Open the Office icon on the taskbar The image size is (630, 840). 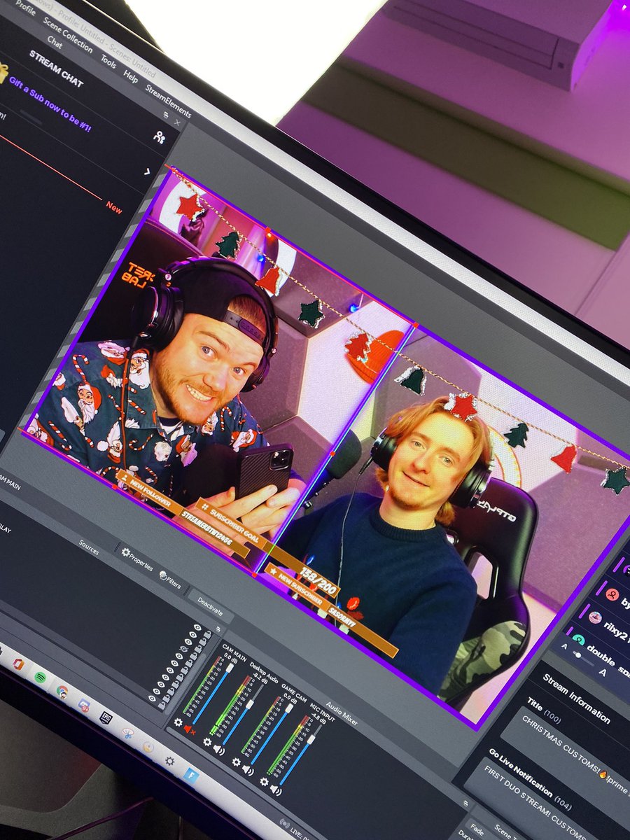pos(18,664)
